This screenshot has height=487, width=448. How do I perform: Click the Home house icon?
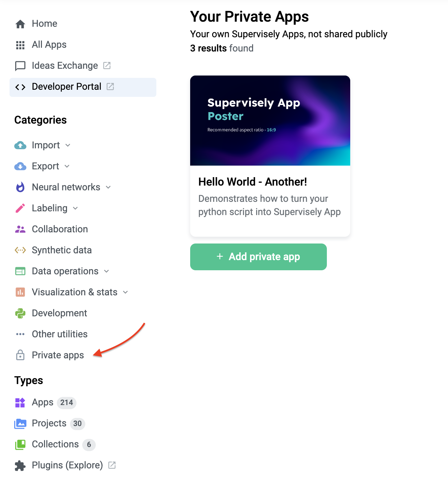point(20,24)
